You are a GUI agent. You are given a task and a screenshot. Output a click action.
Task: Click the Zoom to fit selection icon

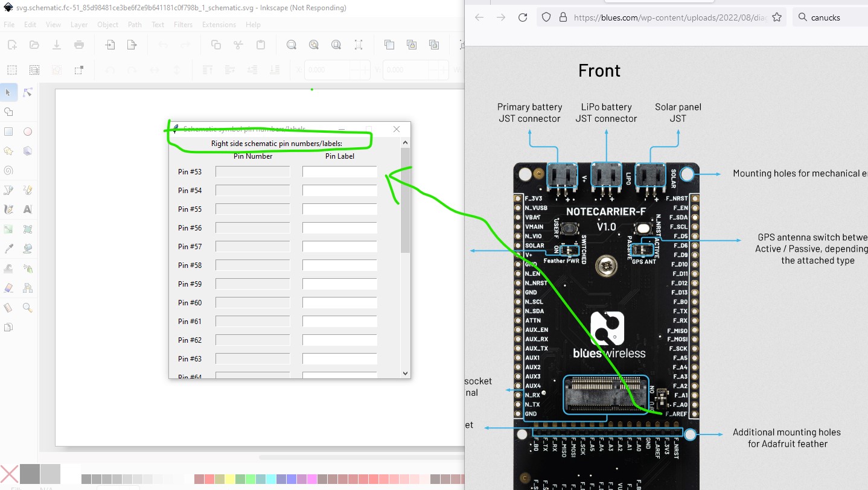292,45
